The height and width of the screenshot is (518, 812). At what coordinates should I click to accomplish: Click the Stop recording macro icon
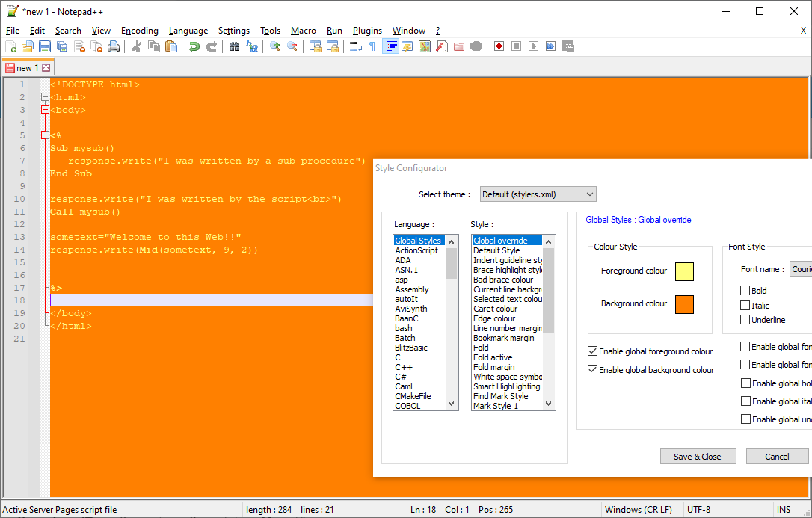(x=517, y=46)
